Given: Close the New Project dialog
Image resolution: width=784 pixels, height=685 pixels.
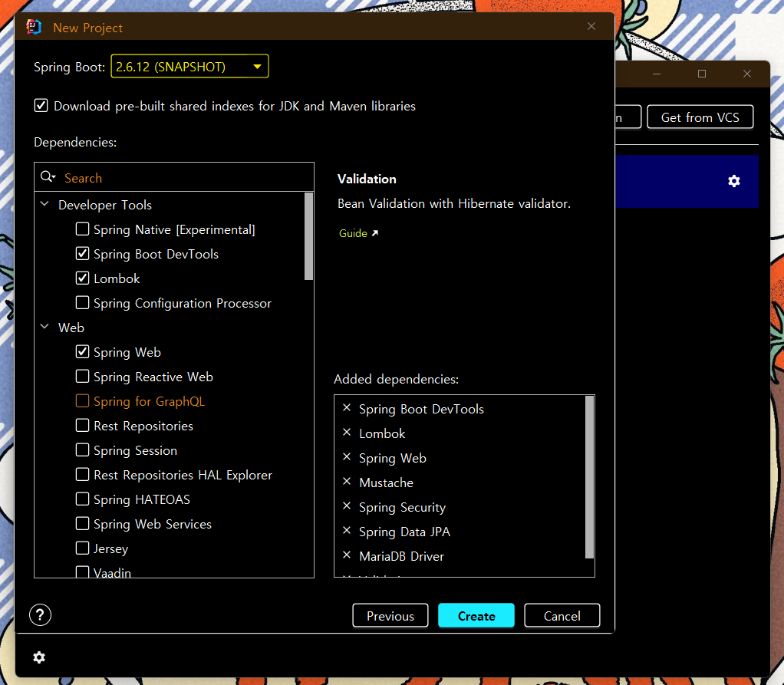Looking at the screenshot, I should coord(591,27).
